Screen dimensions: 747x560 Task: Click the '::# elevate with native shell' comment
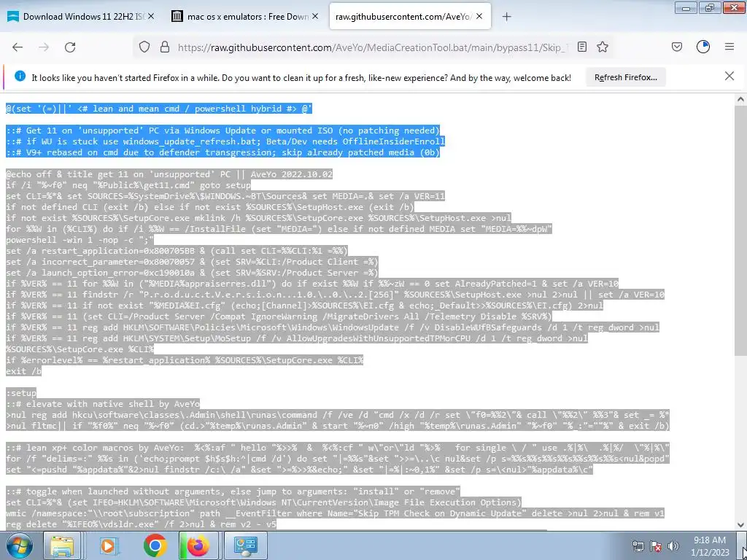(102, 404)
